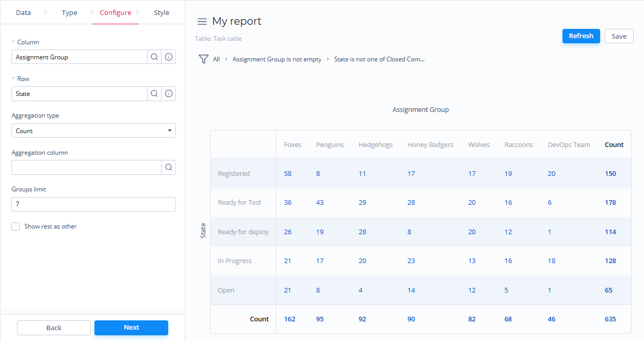This screenshot has width=644, height=341.
Task: Select the 'Assignment Group is not empty' breadcrumb
Action: click(277, 59)
